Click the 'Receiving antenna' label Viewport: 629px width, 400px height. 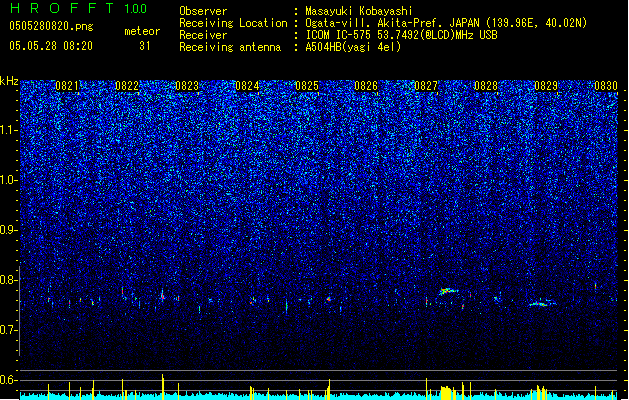(230, 47)
